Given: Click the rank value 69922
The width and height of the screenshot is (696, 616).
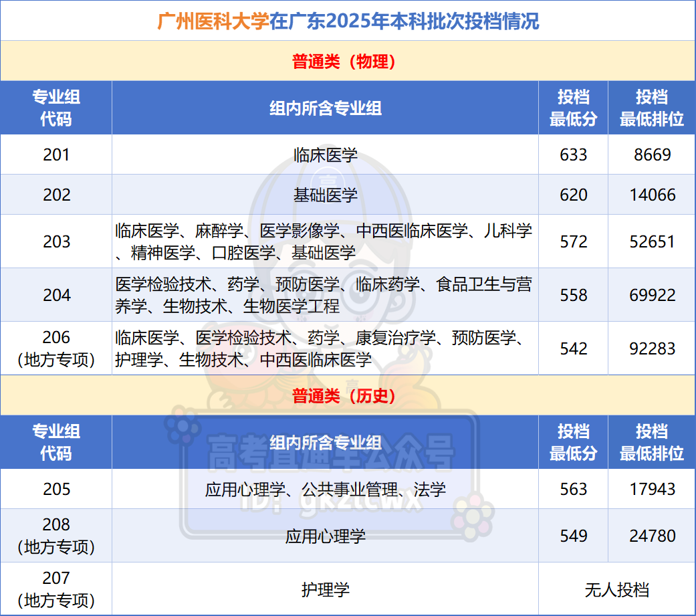Looking at the screenshot, I should coord(652,295).
